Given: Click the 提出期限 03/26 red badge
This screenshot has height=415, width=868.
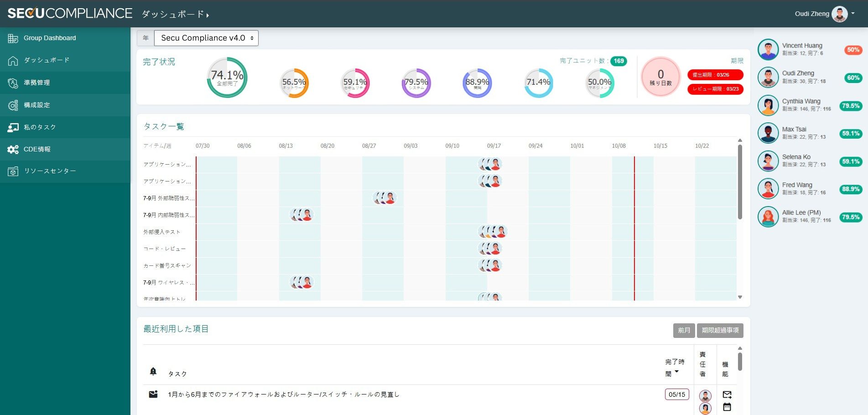Looking at the screenshot, I should [x=715, y=75].
